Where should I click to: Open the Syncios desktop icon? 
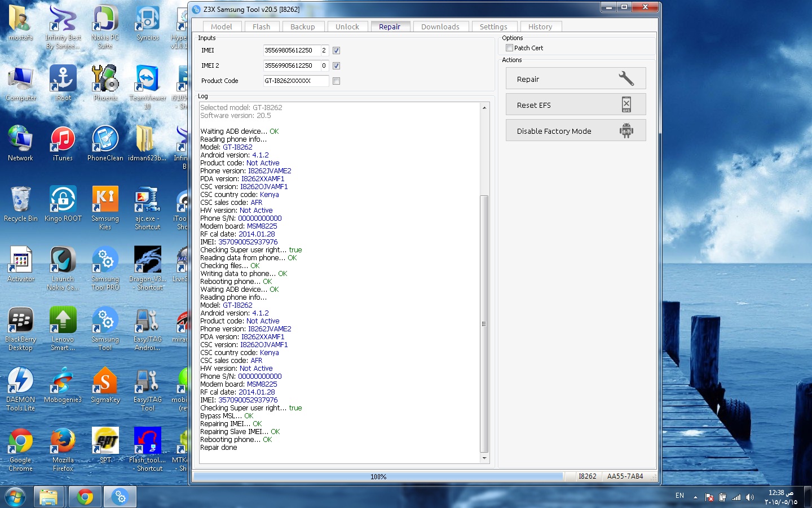click(x=148, y=23)
